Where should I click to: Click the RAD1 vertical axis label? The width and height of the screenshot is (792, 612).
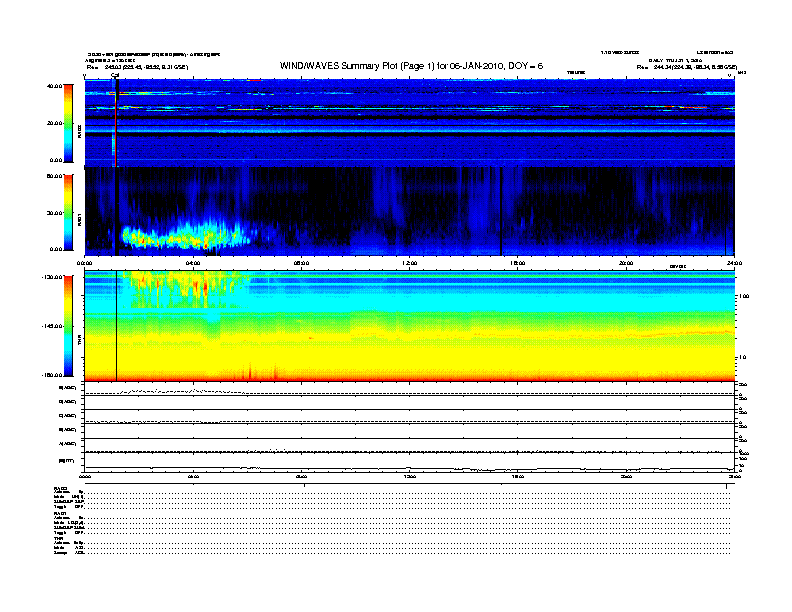click(79, 219)
